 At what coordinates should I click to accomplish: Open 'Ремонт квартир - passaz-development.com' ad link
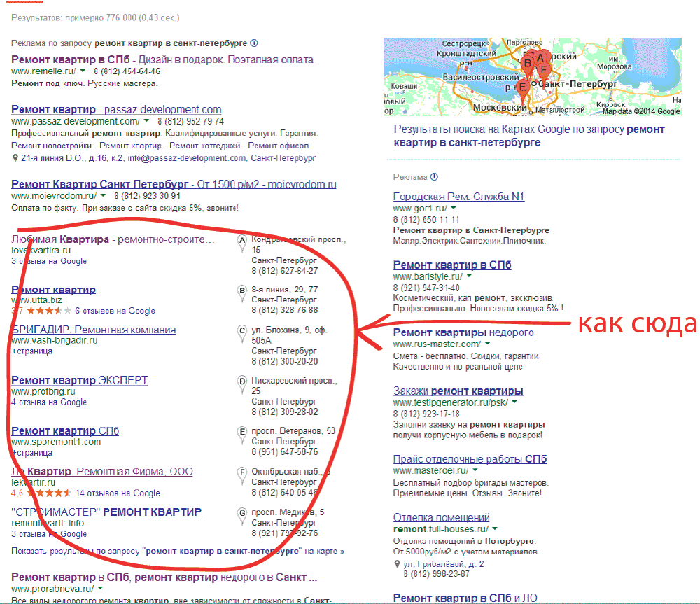pyautogui.click(x=116, y=109)
